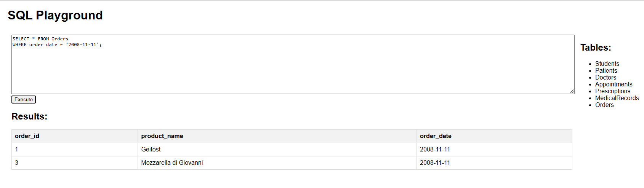
Task: Click the SQL Playground page heading
Action: coord(55,15)
